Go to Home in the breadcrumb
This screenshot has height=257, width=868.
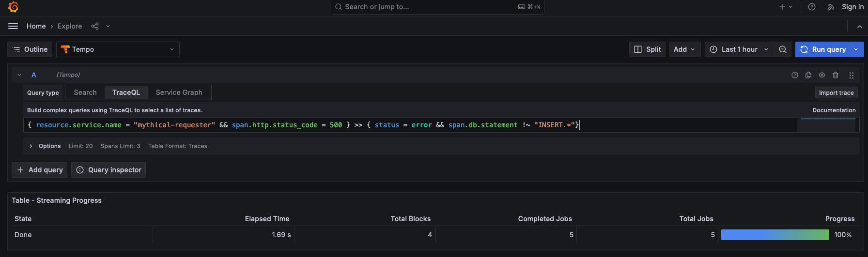(36, 26)
